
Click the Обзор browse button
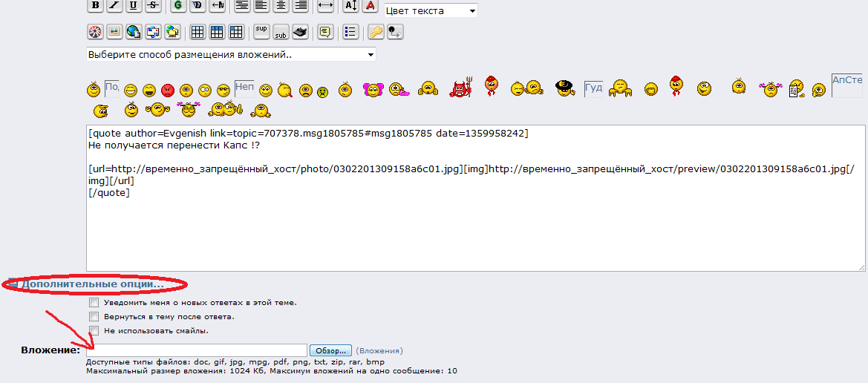point(330,350)
